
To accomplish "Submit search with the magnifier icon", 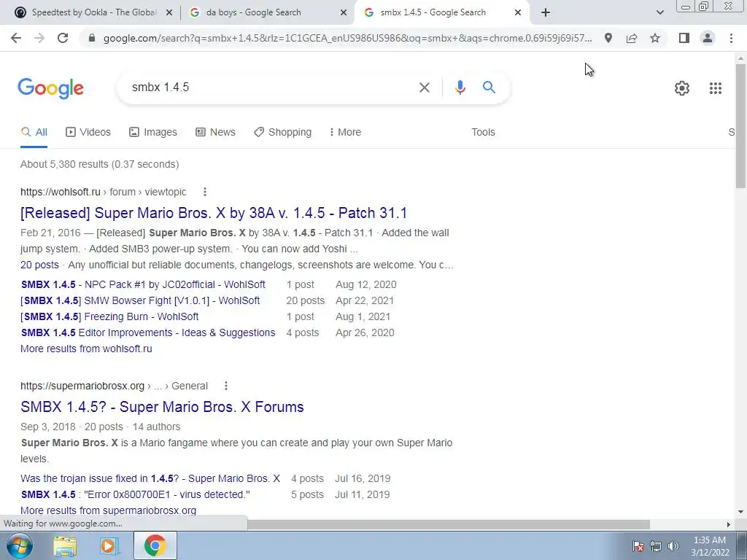I will (x=489, y=87).
